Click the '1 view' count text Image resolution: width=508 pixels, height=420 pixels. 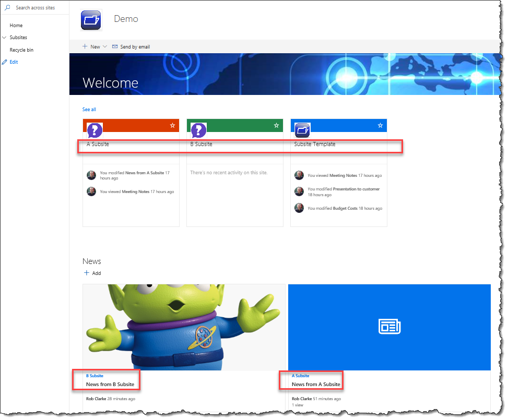[x=298, y=405]
